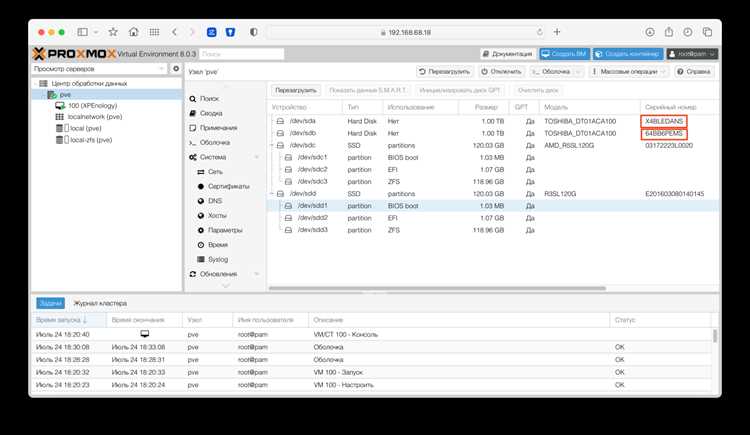This screenshot has height=435, width=750.
Task: Click the Справка help button
Action: (694, 72)
